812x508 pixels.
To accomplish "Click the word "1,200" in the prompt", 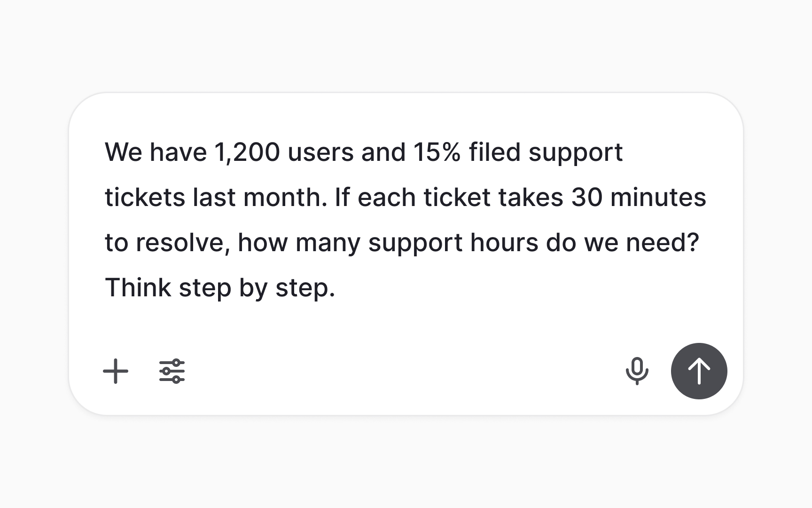I will point(247,152).
